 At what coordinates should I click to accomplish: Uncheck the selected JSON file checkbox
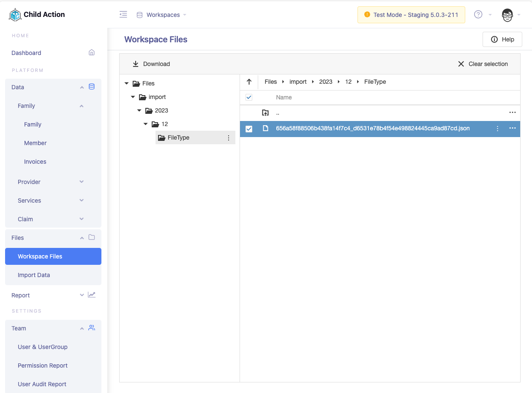click(249, 129)
